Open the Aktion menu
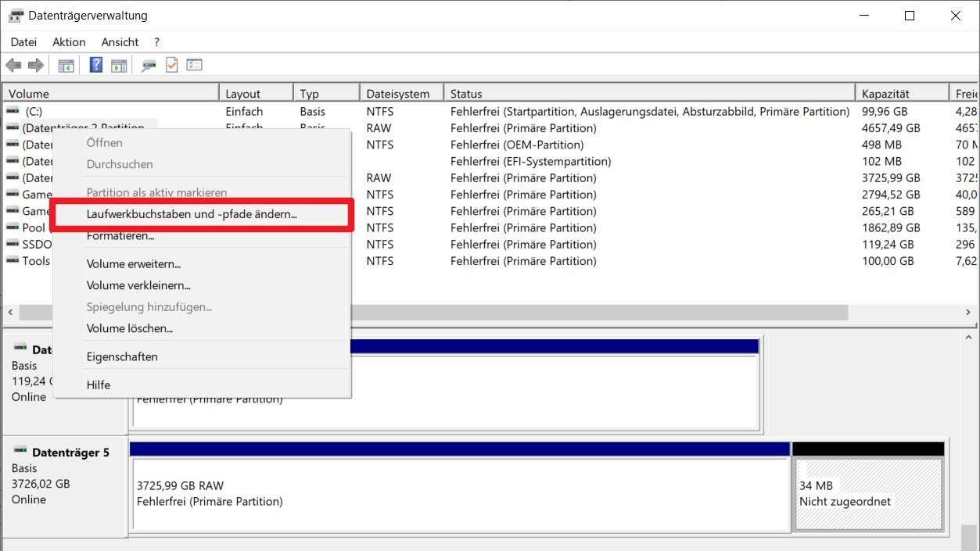Image resolution: width=980 pixels, height=551 pixels. tap(69, 42)
